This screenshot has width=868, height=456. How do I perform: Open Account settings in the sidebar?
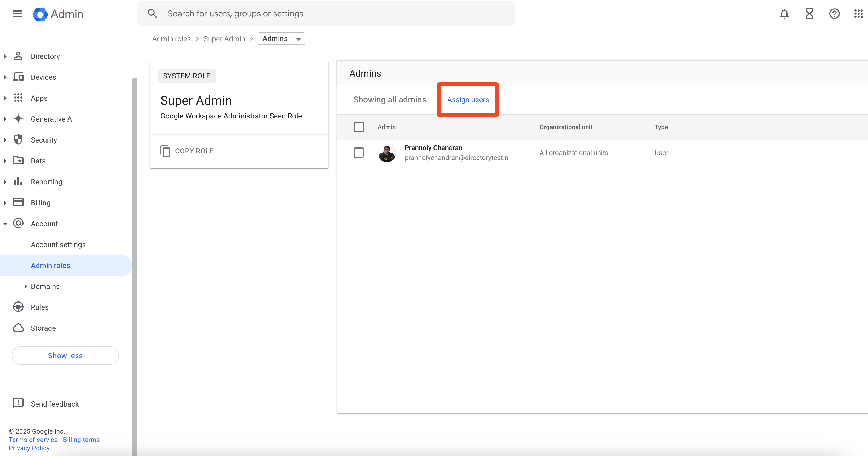pos(58,244)
